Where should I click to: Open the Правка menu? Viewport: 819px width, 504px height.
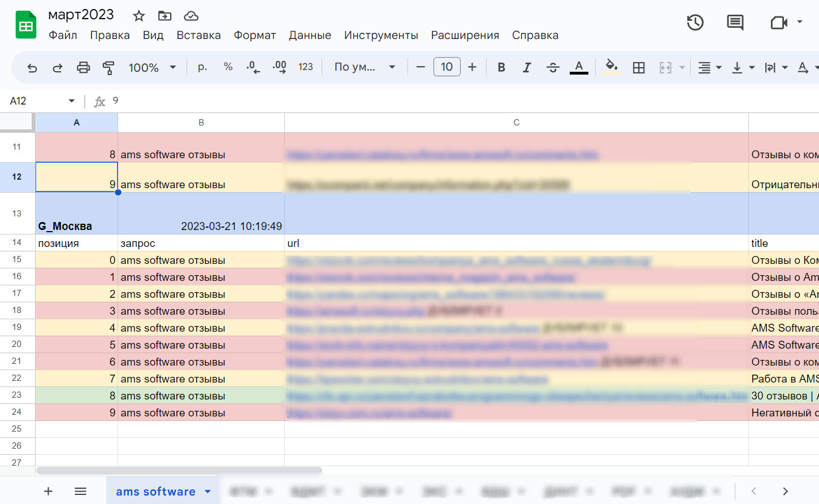(110, 35)
